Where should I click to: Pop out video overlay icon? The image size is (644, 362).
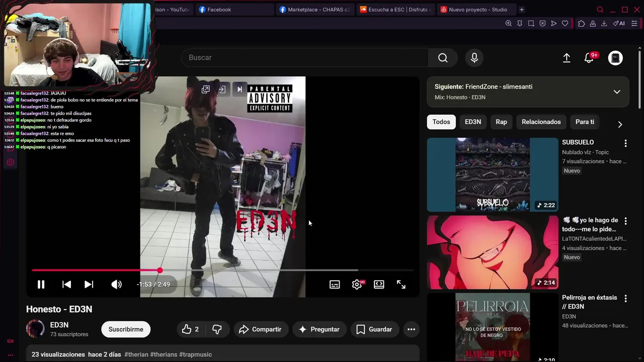pyautogui.click(x=206, y=89)
